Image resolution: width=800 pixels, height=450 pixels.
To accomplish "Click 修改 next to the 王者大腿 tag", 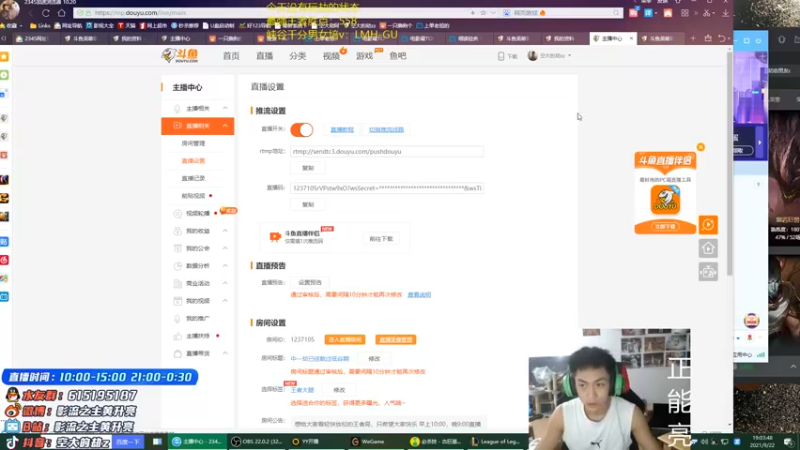I will click(x=339, y=390).
